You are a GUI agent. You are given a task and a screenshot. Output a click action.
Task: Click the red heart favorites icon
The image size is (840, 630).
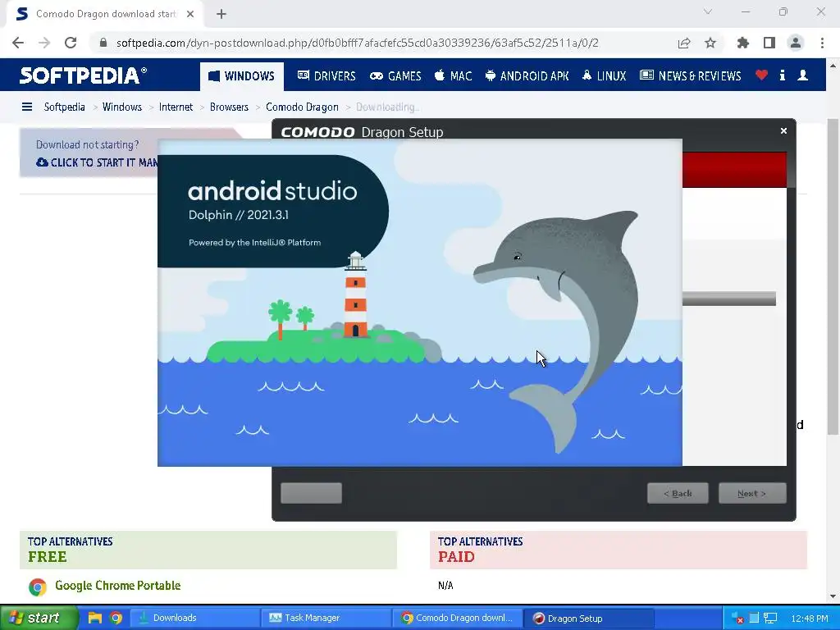761,75
